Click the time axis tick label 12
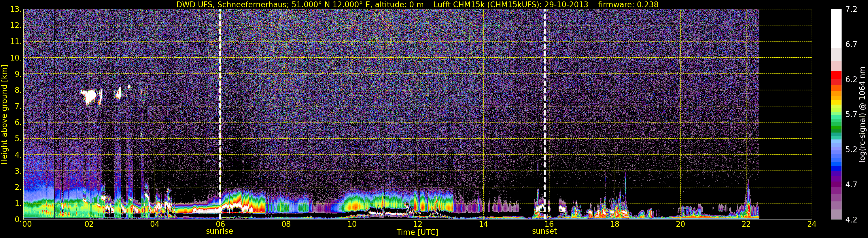 coord(417,224)
